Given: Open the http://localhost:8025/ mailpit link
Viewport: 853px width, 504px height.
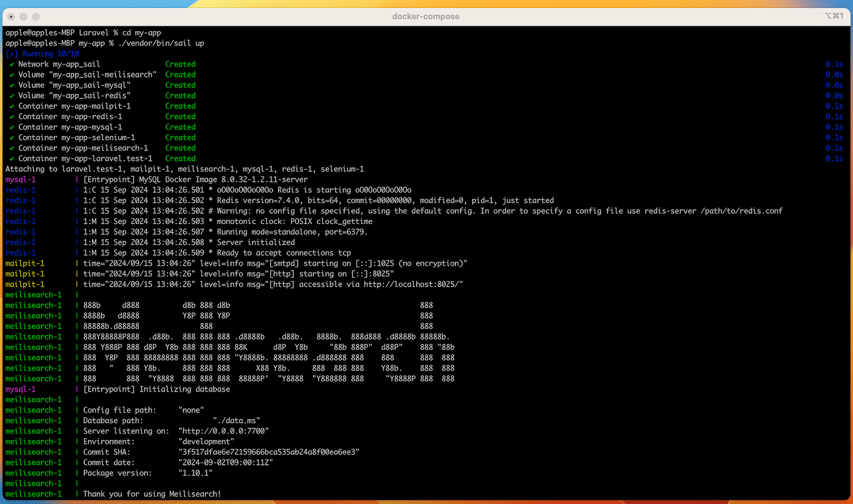Looking at the screenshot, I should tap(412, 285).
